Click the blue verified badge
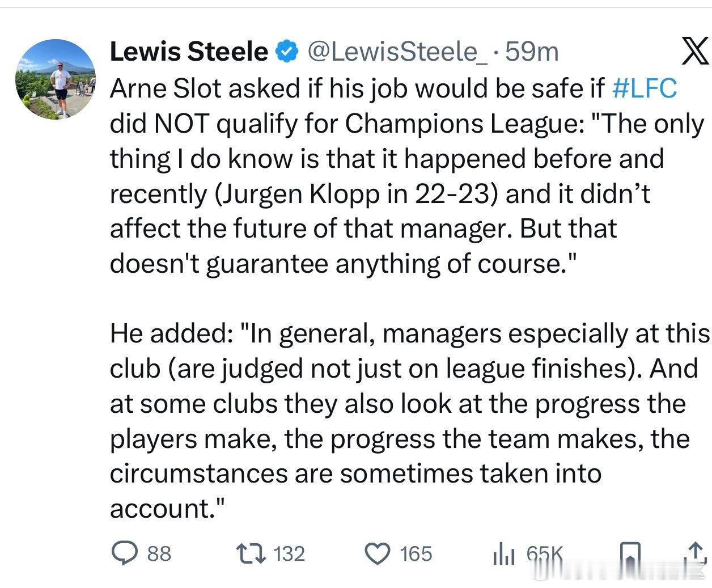The width and height of the screenshot is (712, 588). tap(287, 52)
